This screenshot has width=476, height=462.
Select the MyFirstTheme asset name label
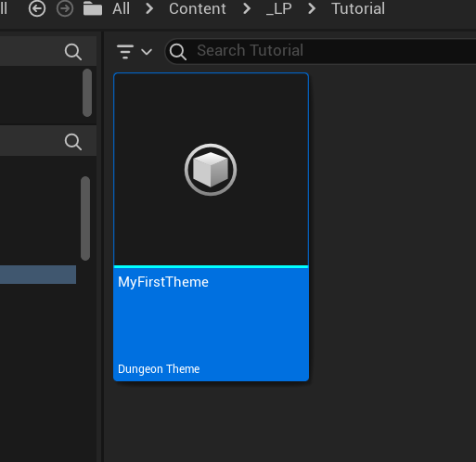[x=163, y=282]
